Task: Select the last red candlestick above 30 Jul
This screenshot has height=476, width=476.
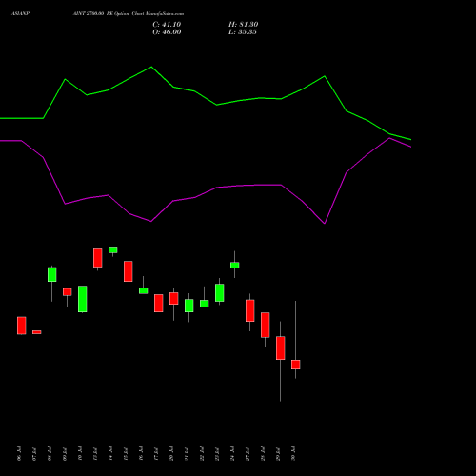Action: click(296, 365)
